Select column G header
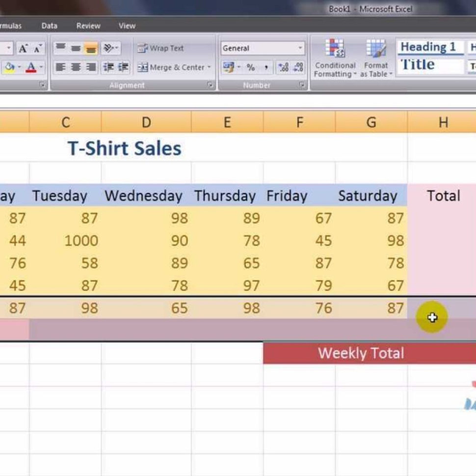 click(370, 123)
